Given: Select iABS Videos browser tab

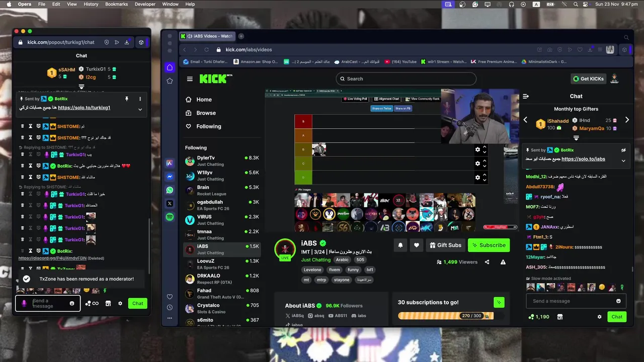Looking at the screenshot, I should (208, 36).
